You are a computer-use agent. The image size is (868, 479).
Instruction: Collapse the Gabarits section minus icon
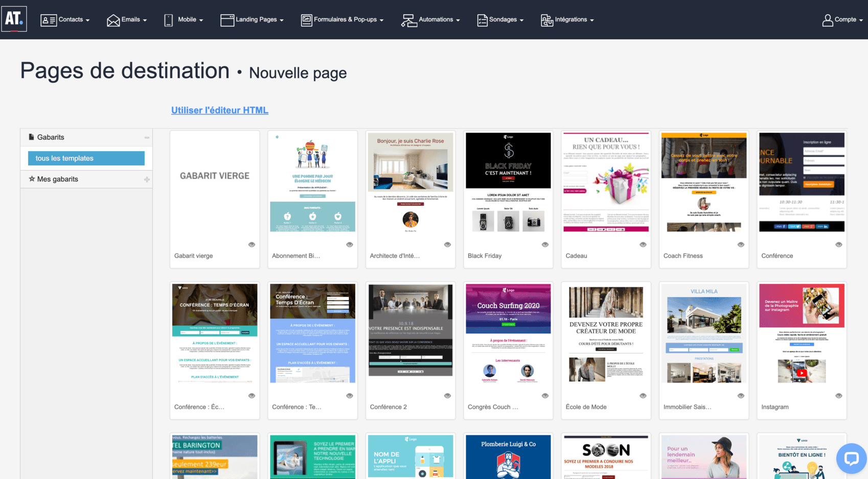147,137
